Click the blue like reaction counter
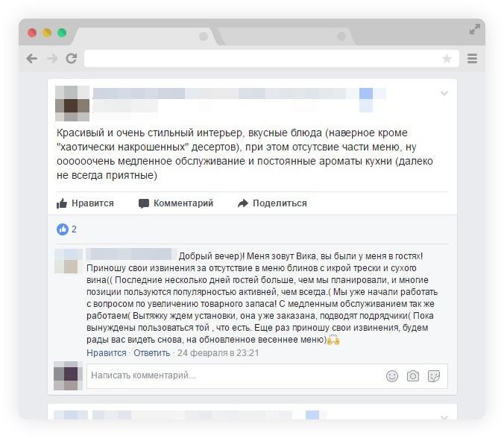Screen dimensions: 504x438 pyautogui.click(x=66, y=229)
